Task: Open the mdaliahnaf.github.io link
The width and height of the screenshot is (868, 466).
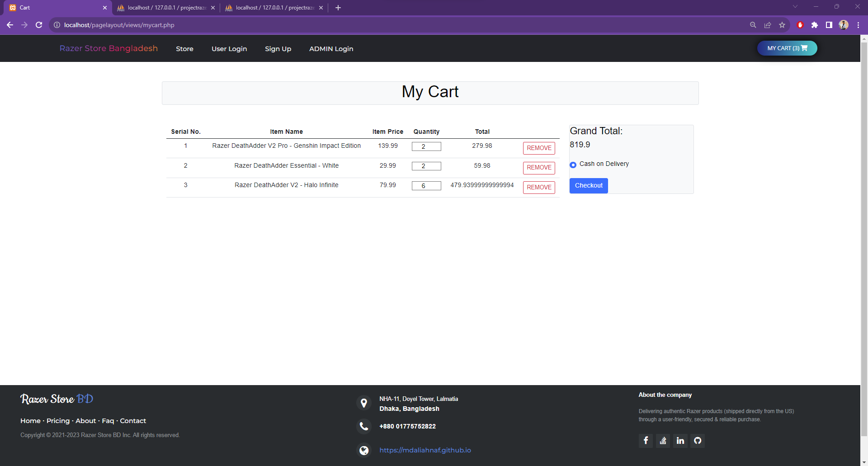Action: pyautogui.click(x=425, y=450)
